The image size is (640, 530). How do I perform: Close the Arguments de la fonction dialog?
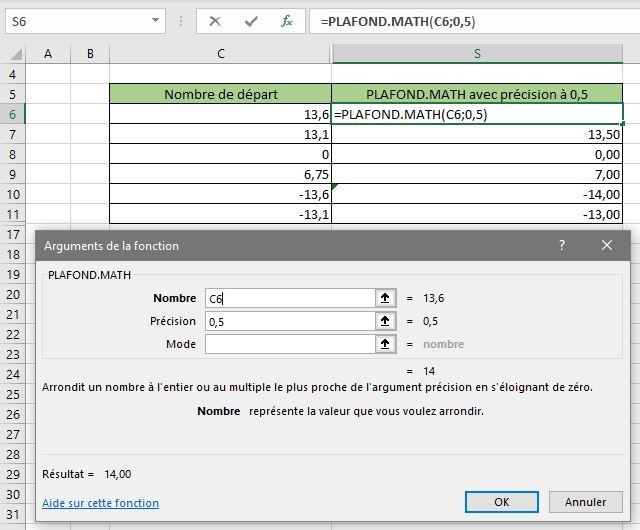(x=606, y=244)
